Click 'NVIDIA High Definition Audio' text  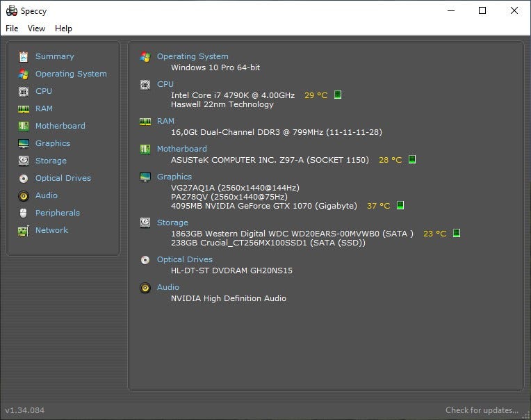[229, 298]
